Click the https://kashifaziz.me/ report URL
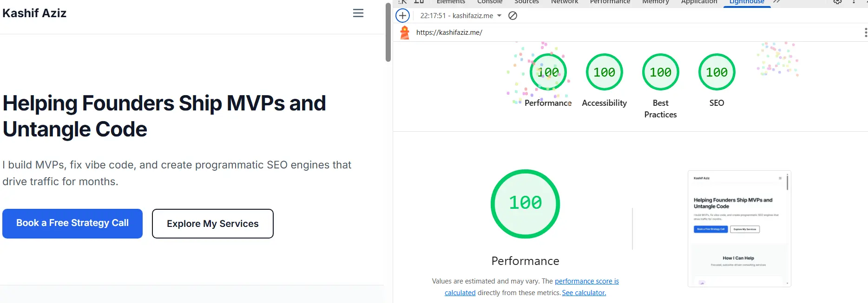868x303 pixels. pyautogui.click(x=449, y=32)
